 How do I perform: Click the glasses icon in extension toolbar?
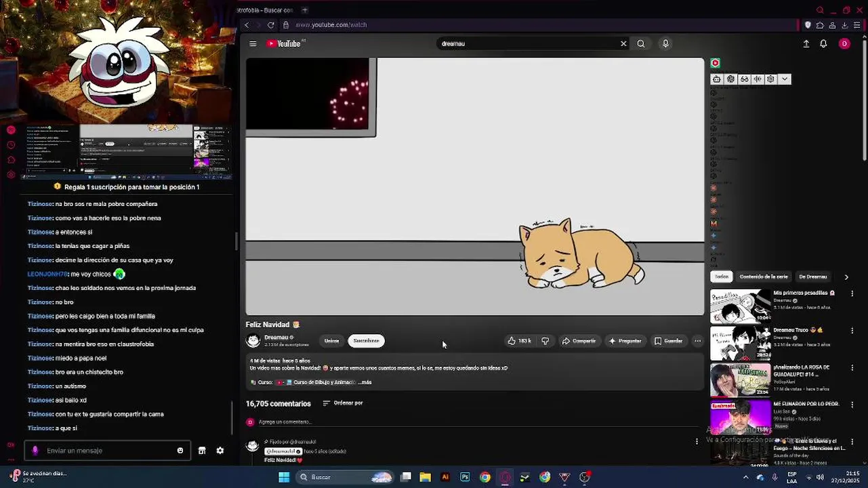point(744,79)
